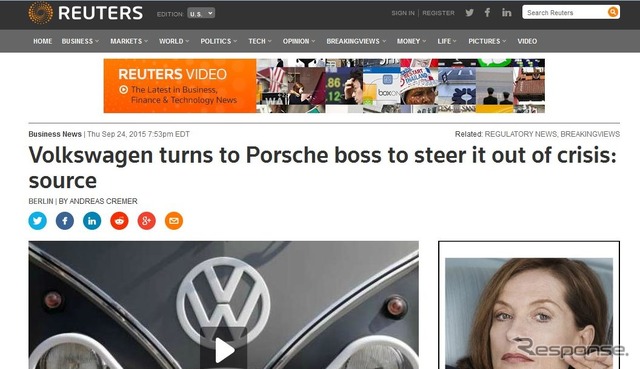Expand the Markets menu
This screenshot has width=640, height=369.
[129, 41]
